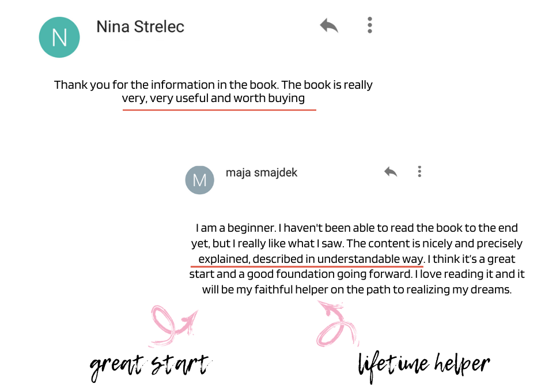This screenshot has width=541, height=392.
Task: Open three-dot options on maja smajdek's message
Action: pyautogui.click(x=419, y=172)
